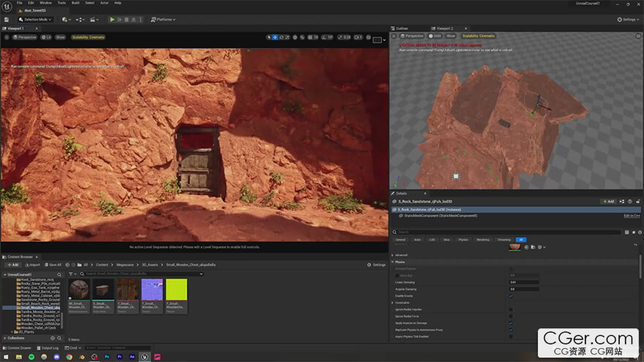Open the Selection Mode dropdown

[x=36, y=19]
